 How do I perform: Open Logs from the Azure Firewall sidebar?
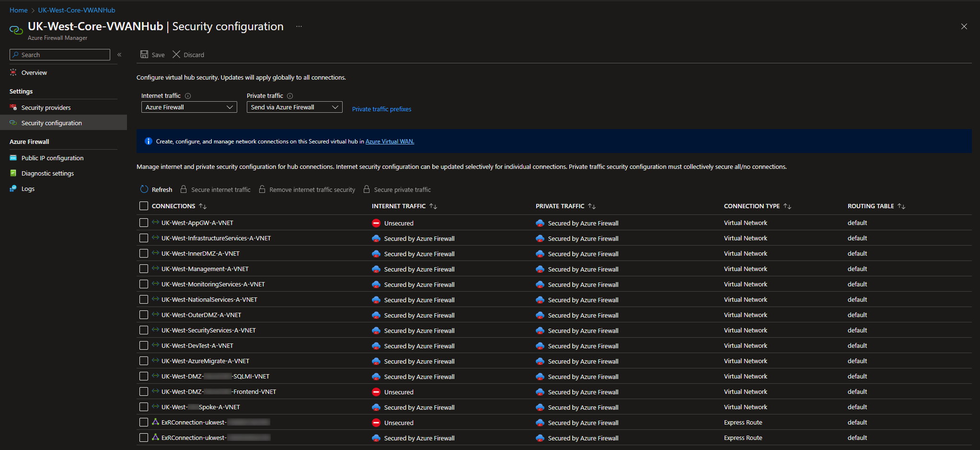coord(27,189)
